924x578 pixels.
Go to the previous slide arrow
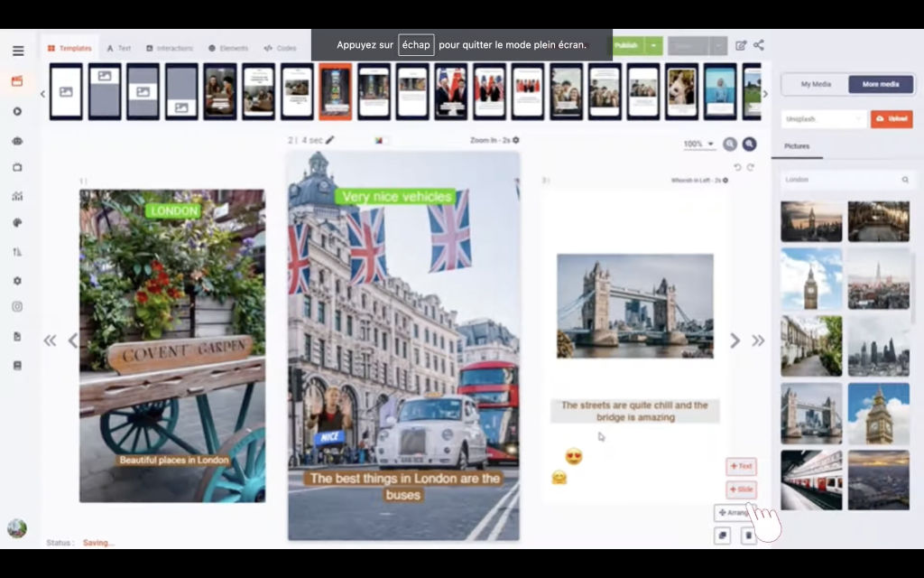point(73,340)
